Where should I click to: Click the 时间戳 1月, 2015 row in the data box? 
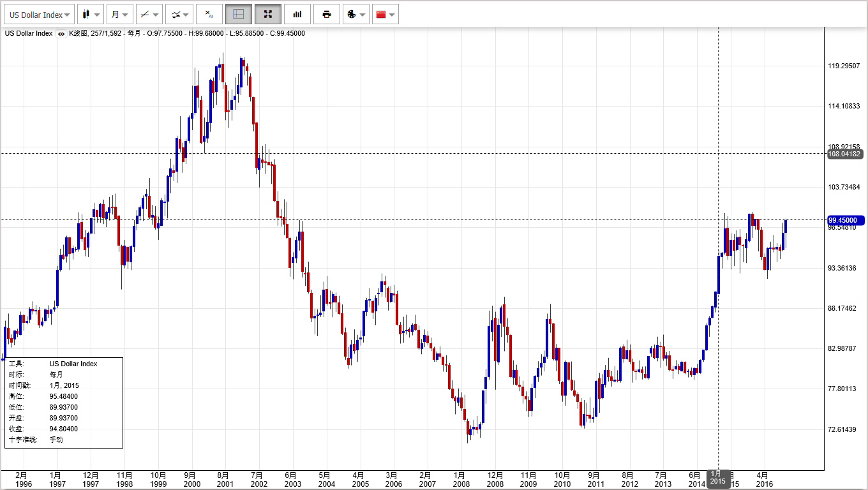click(x=63, y=385)
